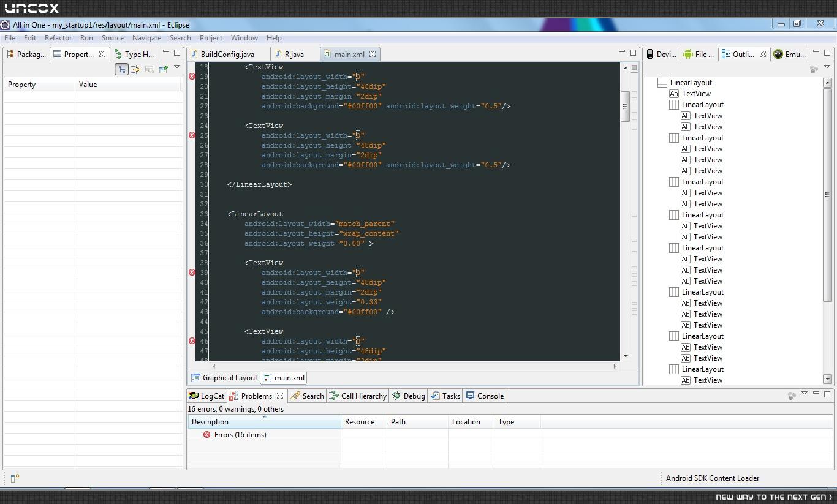
Task: Click the error marker on line 46
Action: [x=192, y=341]
